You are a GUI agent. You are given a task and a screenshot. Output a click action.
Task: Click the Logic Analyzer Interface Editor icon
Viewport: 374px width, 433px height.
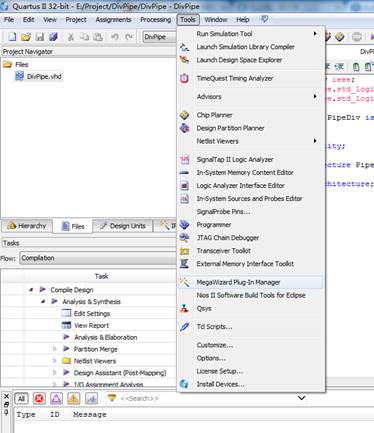184,186
